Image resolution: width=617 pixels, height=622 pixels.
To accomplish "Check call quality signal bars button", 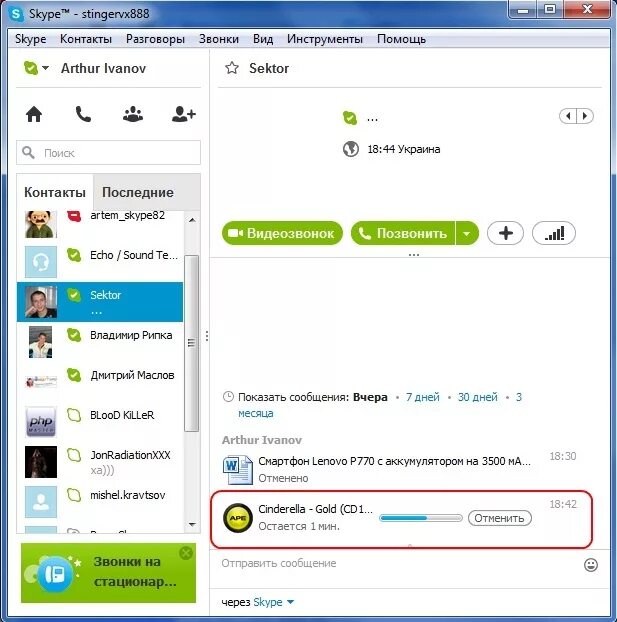I will pyautogui.click(x=554, y=233).
